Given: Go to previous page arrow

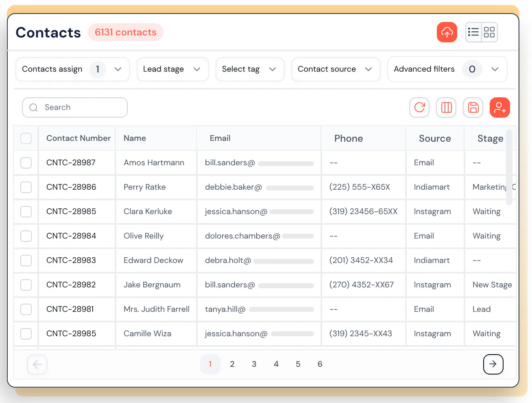Looking at the screenshot, I should coord(37,364).
